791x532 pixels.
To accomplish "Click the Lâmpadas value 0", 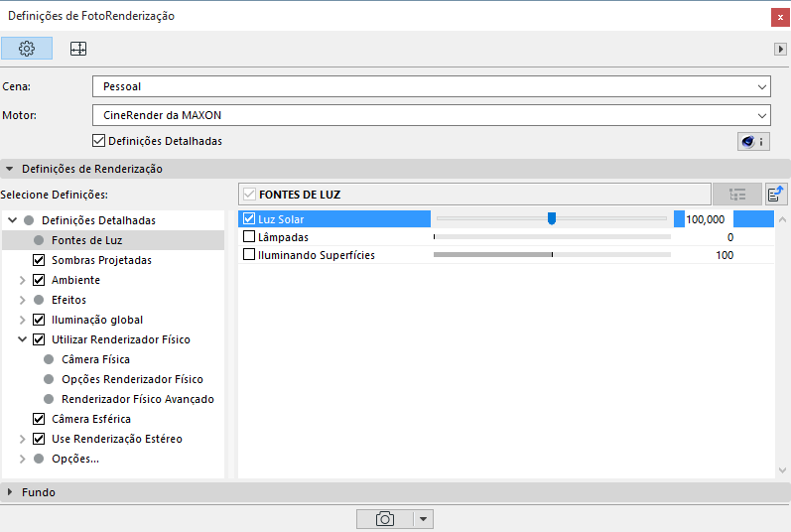I will [x=729, y=237].
